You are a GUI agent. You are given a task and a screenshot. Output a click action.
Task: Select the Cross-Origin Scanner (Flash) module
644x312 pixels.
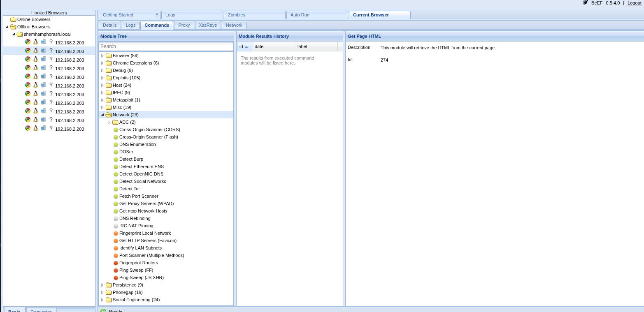(149, 137)
